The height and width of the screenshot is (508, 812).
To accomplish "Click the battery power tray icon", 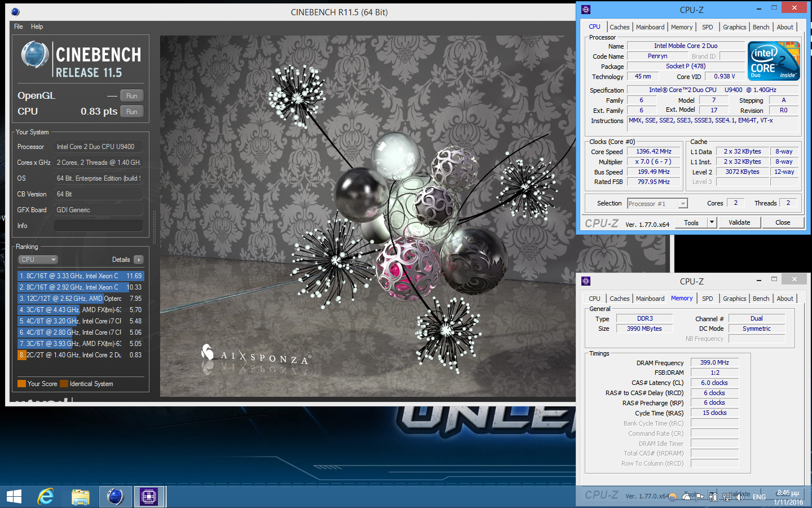I will 713,497.
